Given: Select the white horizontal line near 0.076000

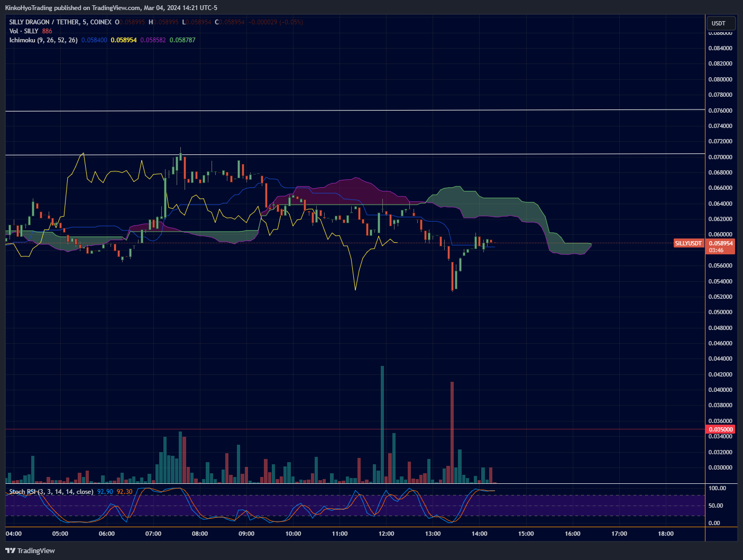Looking at the screenshot, I should point(355,110).
